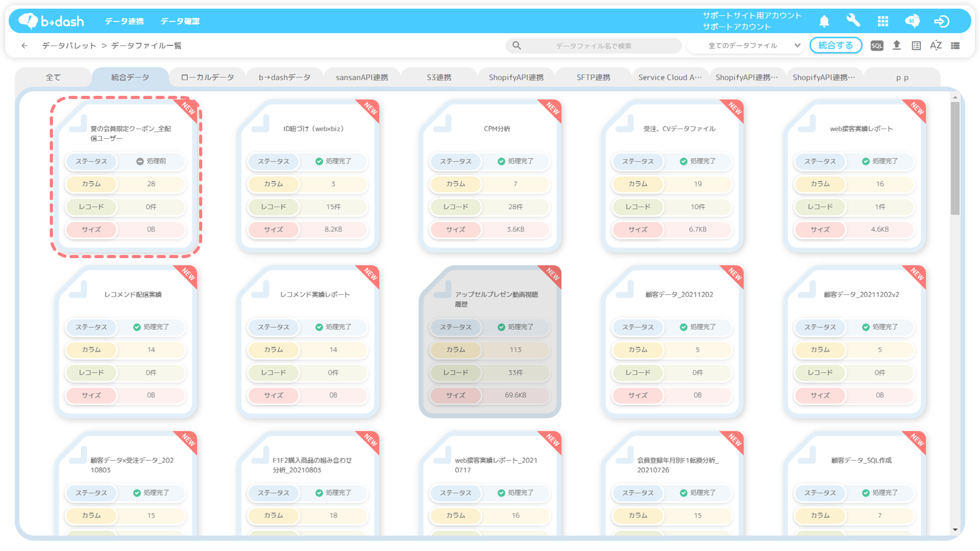Go back with the left arrow
The image size is (980, 551).
[24, 46]
